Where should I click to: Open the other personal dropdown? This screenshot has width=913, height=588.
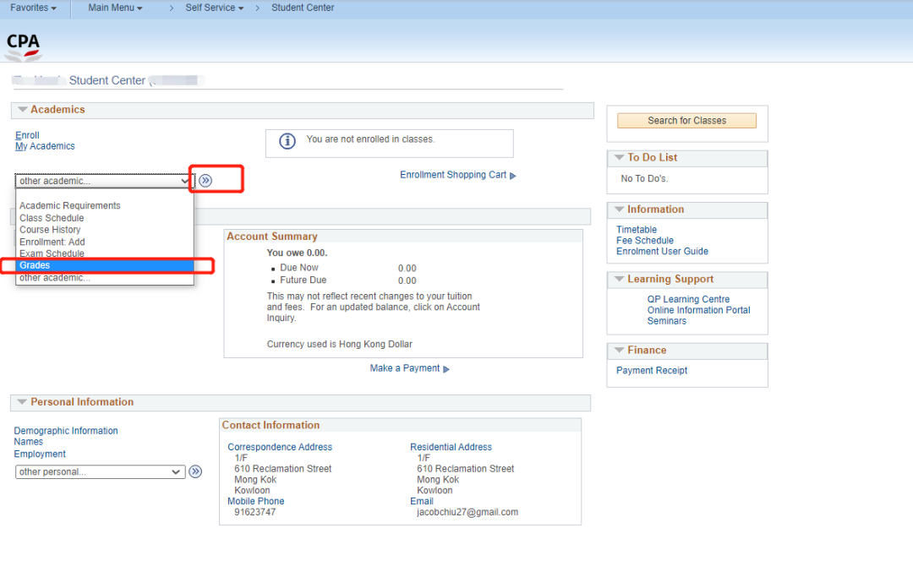point(101,472)
